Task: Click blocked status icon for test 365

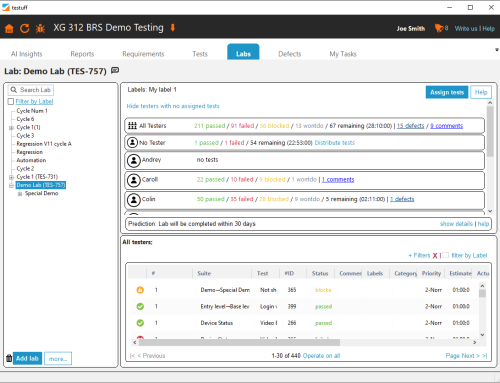Action: pyautogui.click(x=140, y=290)
